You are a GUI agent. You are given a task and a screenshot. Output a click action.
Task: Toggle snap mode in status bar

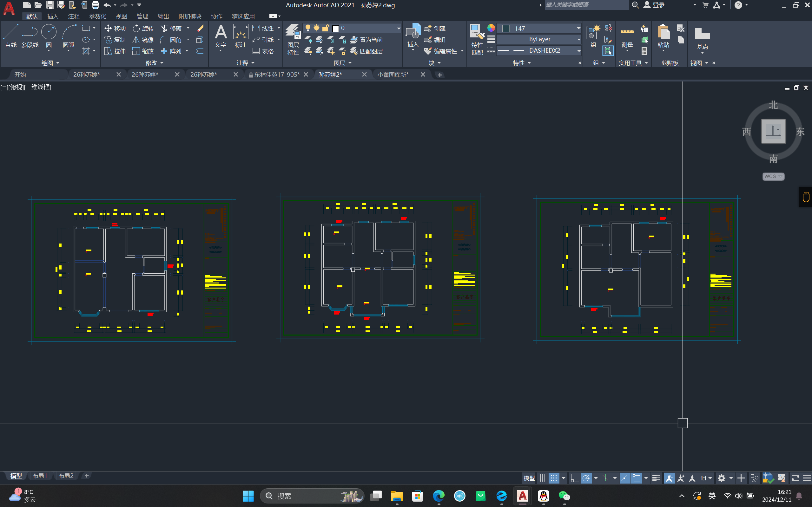coord(554,478)
